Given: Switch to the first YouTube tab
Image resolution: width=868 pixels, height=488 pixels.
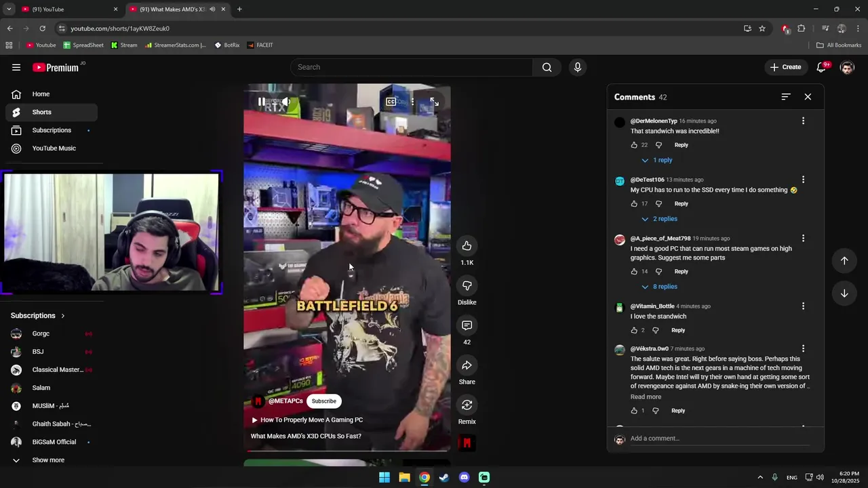Looking at the screenshot, I should point(70,9).
